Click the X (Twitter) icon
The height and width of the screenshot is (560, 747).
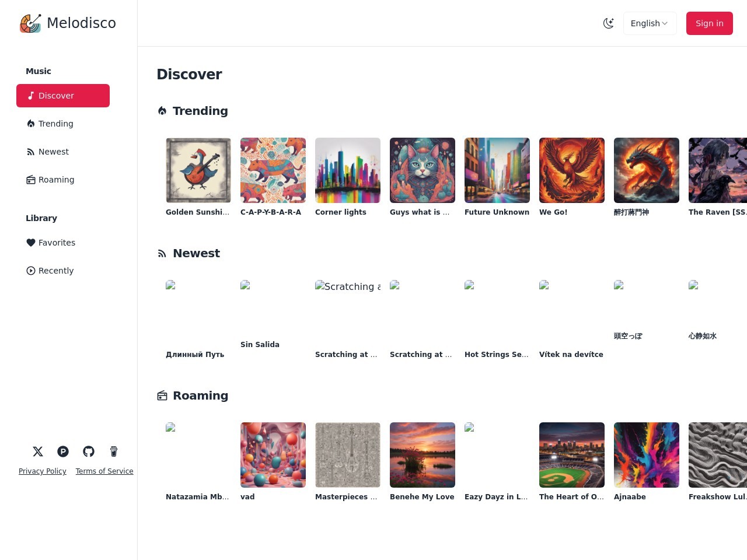tap(38, 452)
